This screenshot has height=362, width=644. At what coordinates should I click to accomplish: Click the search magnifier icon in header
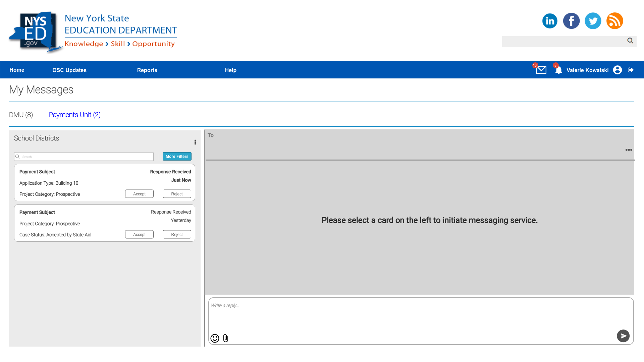click(x=630, y=41)
